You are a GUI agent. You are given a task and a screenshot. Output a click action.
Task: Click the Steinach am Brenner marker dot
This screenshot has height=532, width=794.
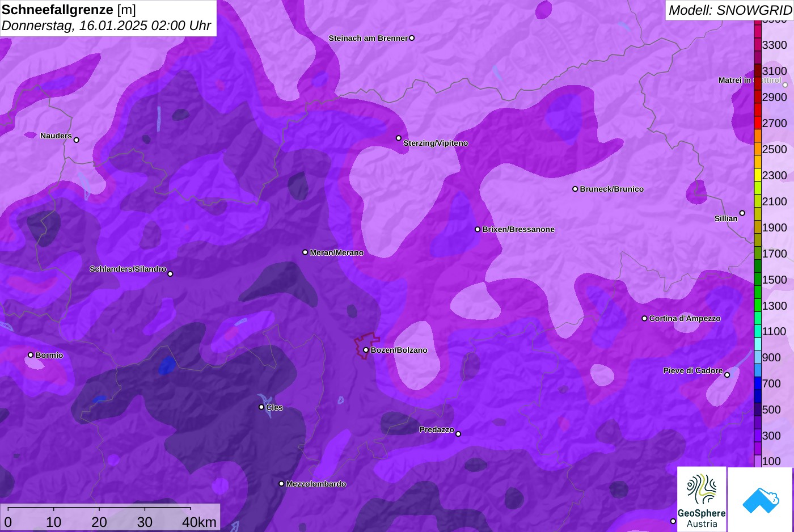point(412,38)
